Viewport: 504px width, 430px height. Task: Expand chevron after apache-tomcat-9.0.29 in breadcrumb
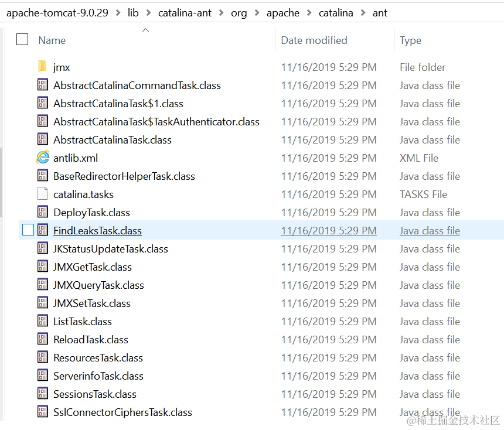[118, 13]
